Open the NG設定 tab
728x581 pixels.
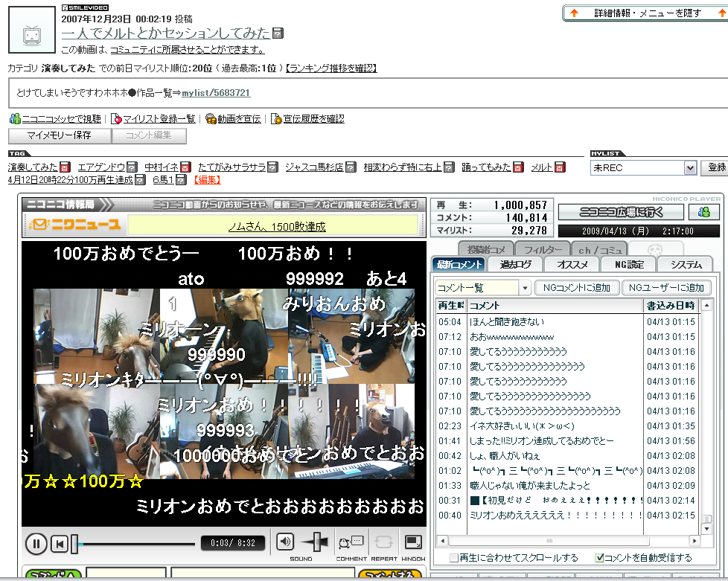pos(628,264)
